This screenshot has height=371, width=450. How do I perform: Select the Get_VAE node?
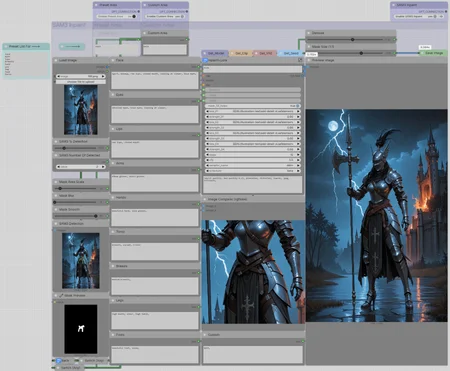[x=265, y=53]
